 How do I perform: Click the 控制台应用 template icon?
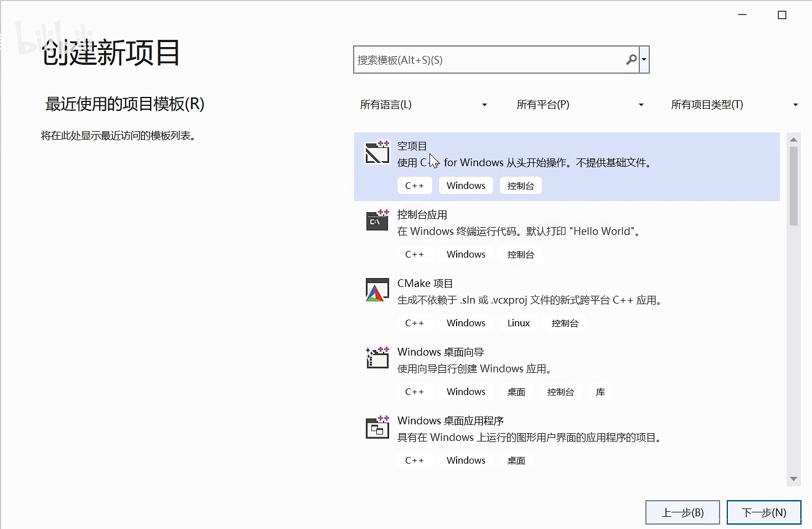377,220
